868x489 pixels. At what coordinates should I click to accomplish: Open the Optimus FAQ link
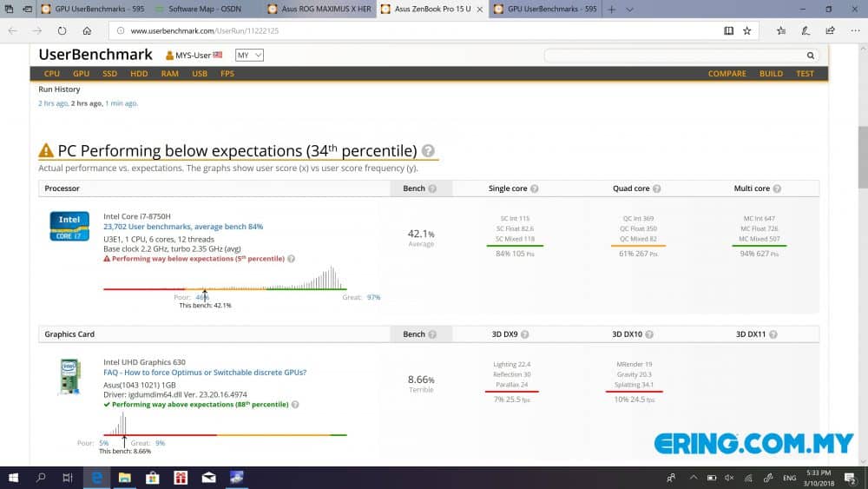click(x=205, y=373)
